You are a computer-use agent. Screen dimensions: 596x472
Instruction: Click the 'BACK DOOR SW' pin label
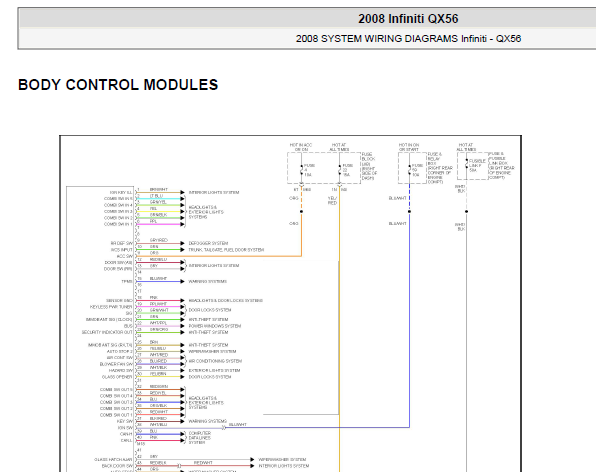click(117, 466)
